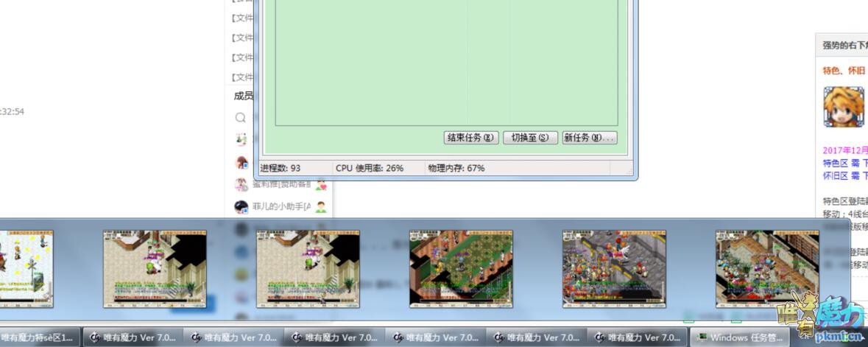Screen dimensions: 868x347
Task: Click the avatar beside 蜜莉雅
Action: [x=241, y=185]
